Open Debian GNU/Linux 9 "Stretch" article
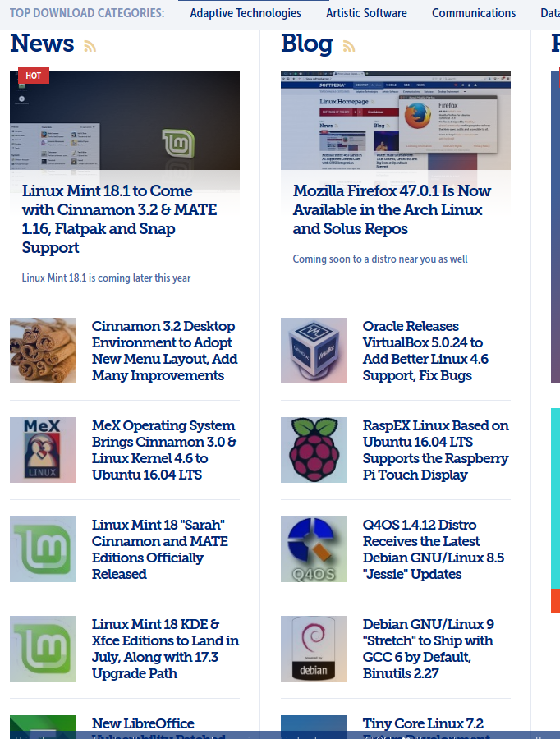The height and width of the screenshot is (739, 560). click(x=429, y=649)
